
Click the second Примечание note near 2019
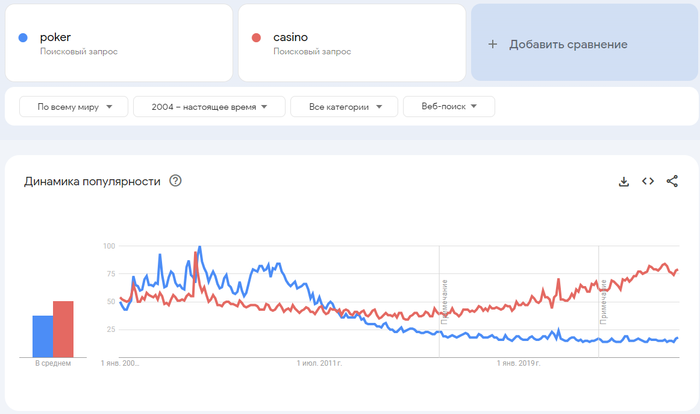click(604, 302)
